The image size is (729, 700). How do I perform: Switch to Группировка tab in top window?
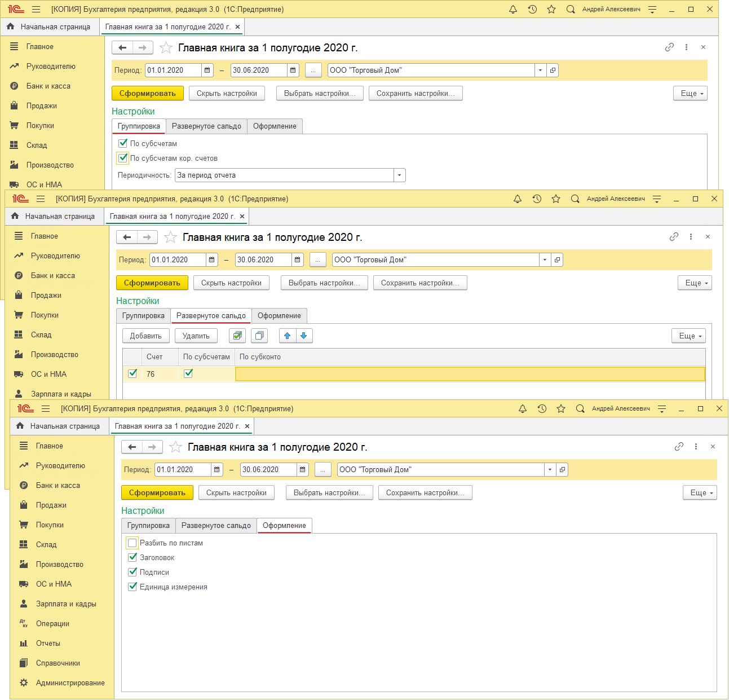tap(139, 126)
